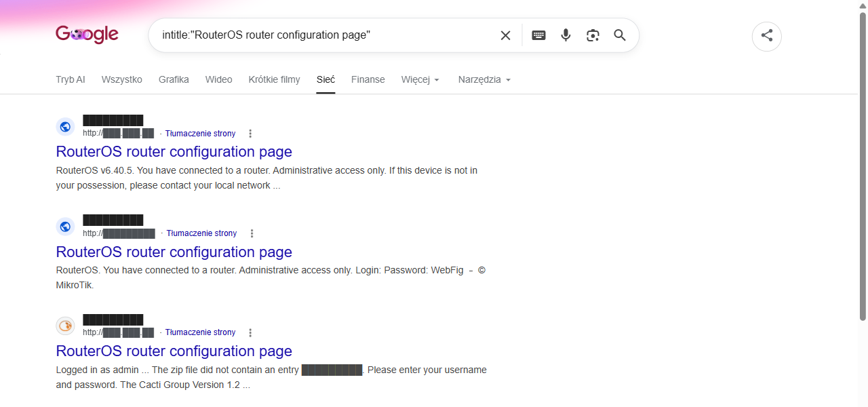Open RouterOS title link with WebFig snippet
868x407 pixels.
tap(174, 252)
